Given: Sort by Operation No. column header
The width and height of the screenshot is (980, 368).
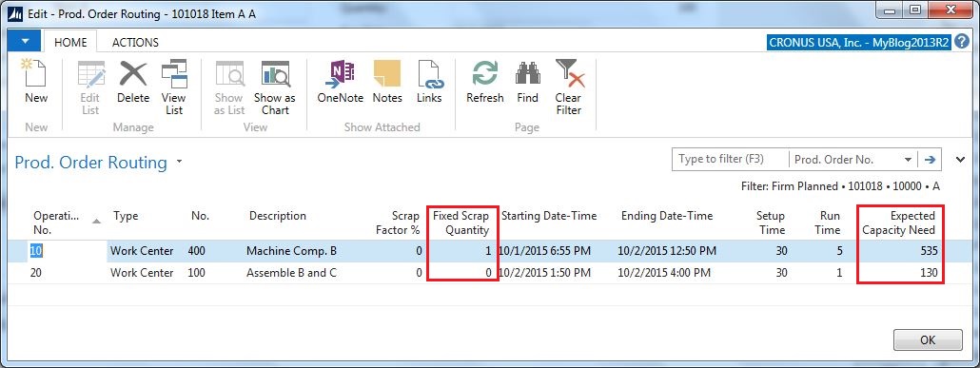Looking at the screenshot, I should tap(57, 223).
